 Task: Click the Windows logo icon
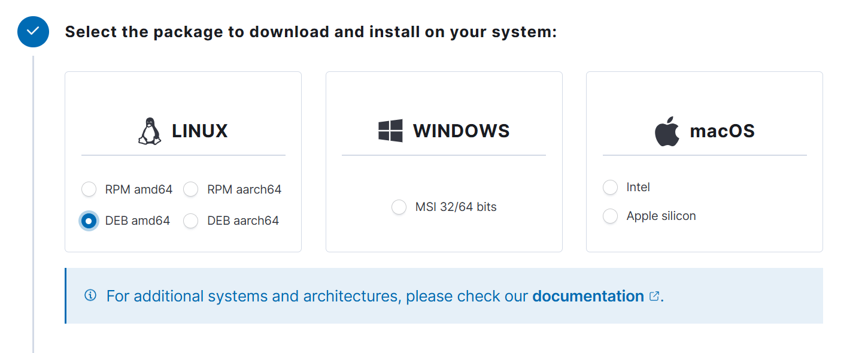[390, 131]
